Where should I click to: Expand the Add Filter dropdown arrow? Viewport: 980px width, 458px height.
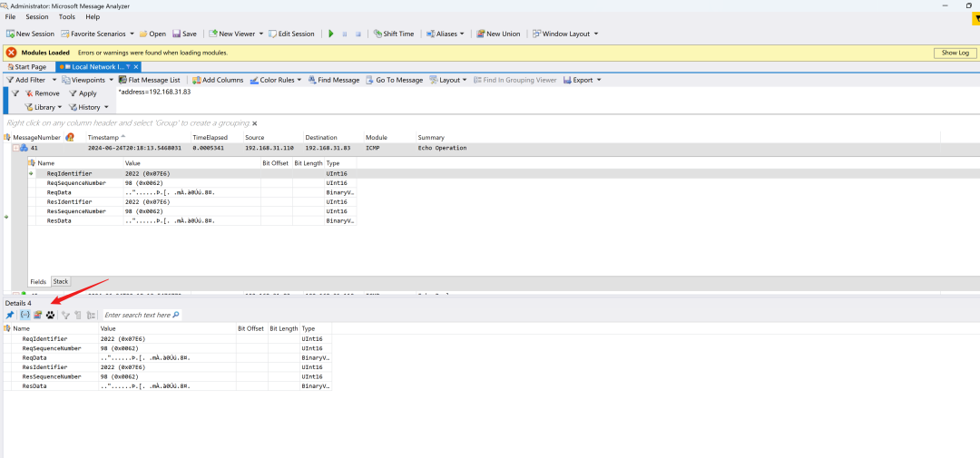tap(54, 80)
